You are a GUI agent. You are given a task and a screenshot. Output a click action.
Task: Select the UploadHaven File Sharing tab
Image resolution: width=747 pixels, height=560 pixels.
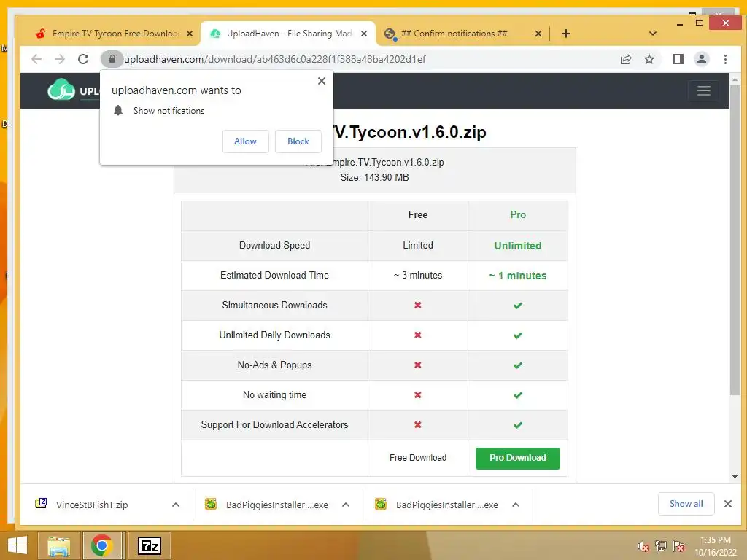pos(286,34)
